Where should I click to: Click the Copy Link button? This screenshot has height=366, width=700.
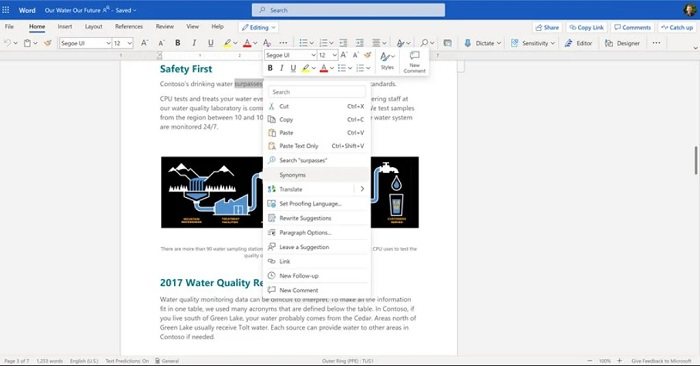coord(587,27)
